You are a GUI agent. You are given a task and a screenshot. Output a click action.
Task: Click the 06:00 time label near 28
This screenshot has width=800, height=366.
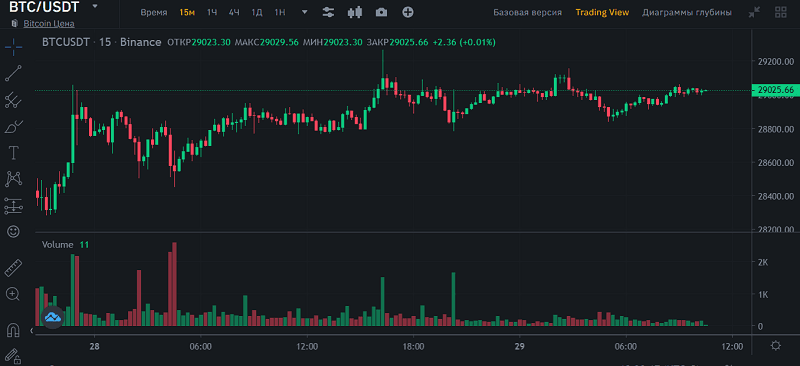tap(201, 346)
